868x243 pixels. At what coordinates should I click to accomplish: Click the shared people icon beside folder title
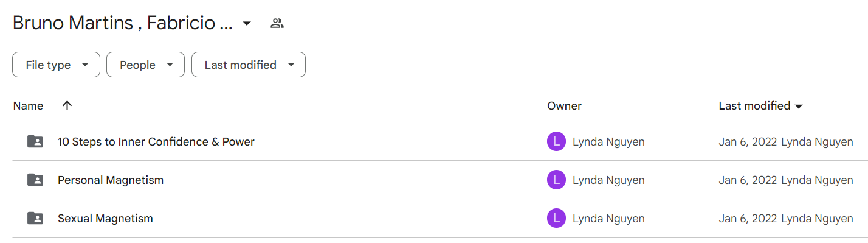pos(277,24)
